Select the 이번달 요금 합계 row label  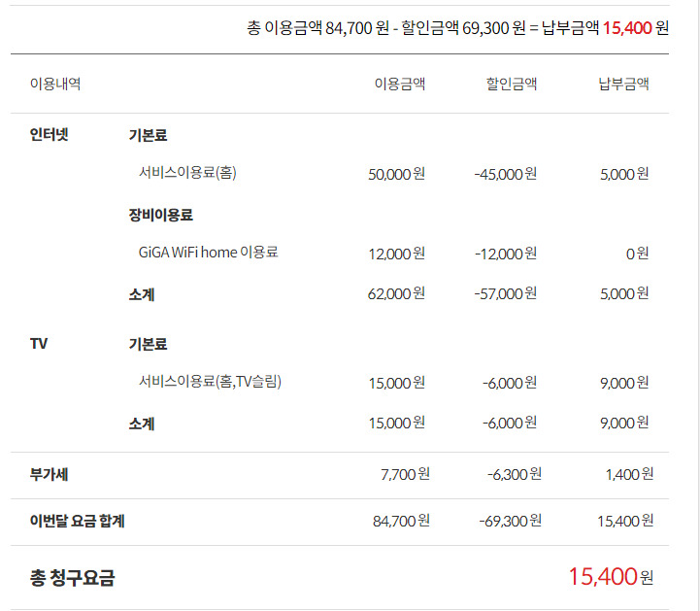(78, 522)
